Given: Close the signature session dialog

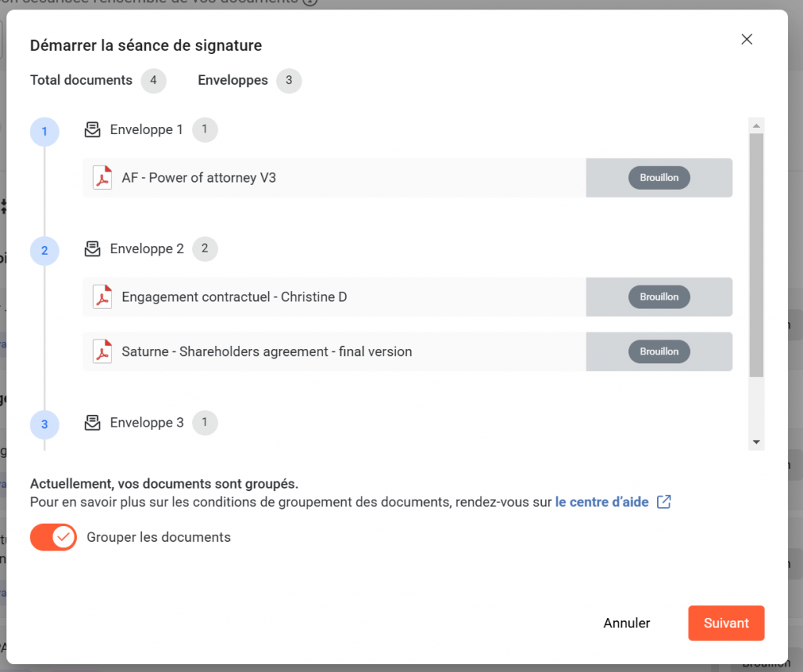Looking at the screenshot, I should 747,39.
